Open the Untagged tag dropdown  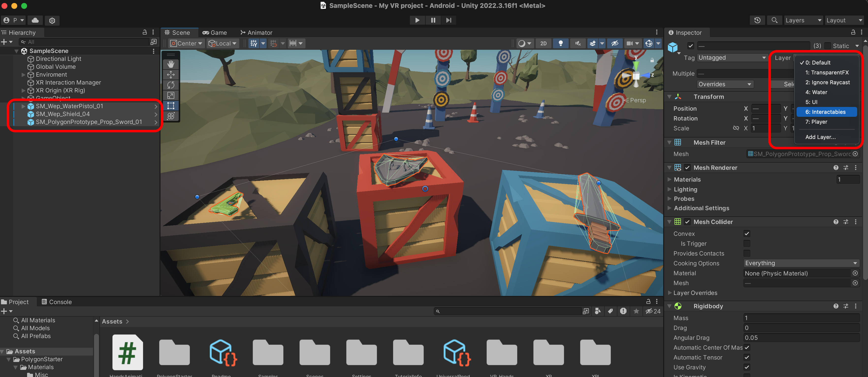(732, 58)
